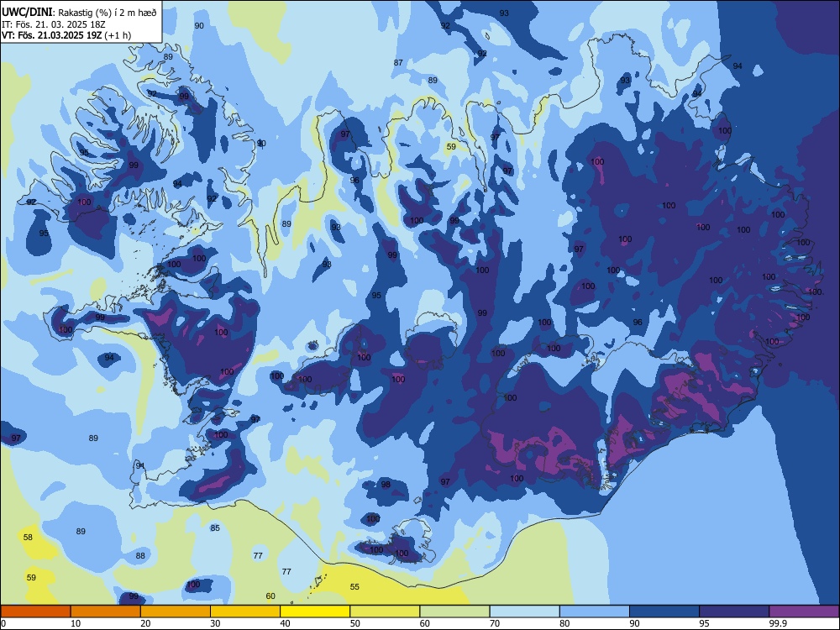This screenshot has height=630, width=840.
Task: Click the bright yellow 40–50 legend swatch
Action: tap(315, 612)
